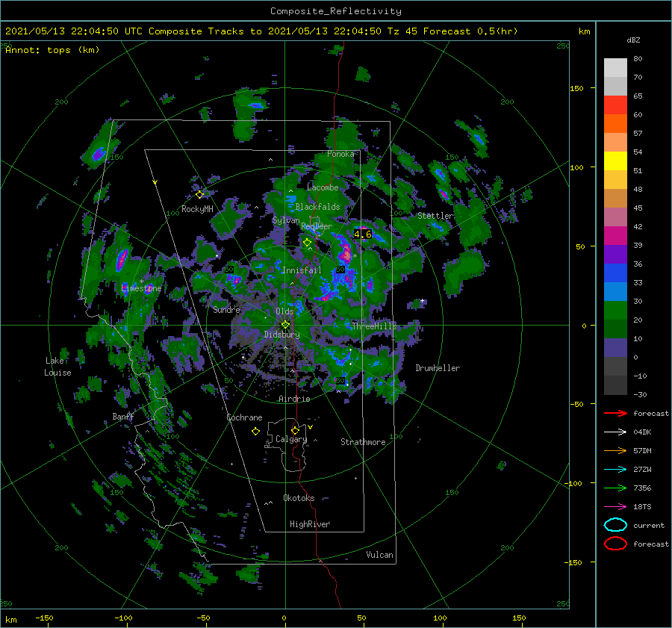Click the Limestone label on map

coord(141,288)
